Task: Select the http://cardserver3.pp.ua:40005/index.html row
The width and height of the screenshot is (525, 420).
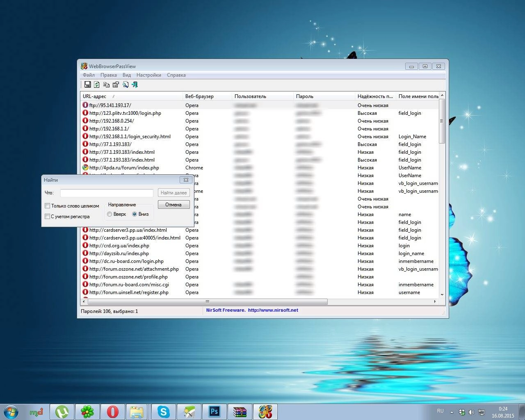Action: [260, 238]
